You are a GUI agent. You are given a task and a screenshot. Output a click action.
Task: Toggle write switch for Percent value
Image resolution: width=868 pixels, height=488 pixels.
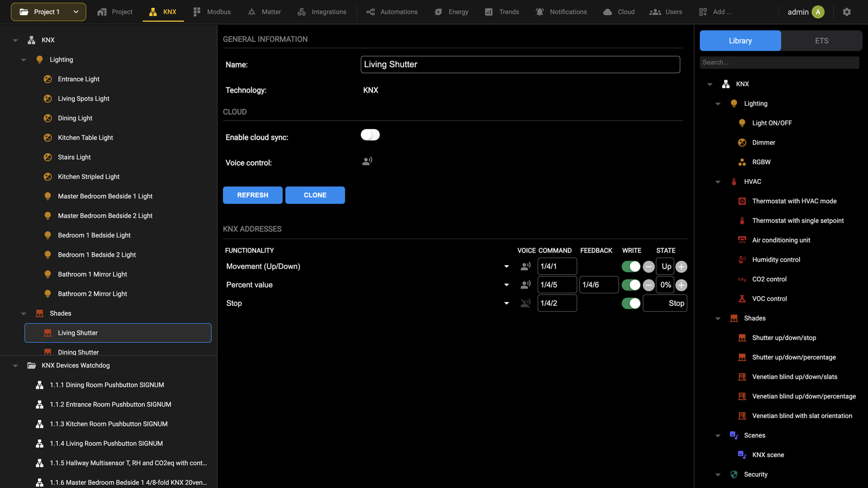click(x=631, y=285)
